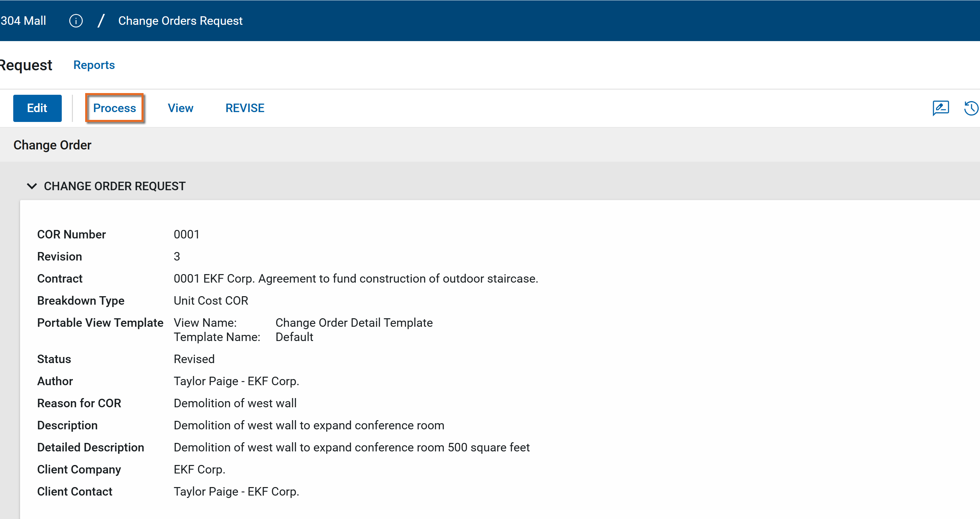Click the project info icon beside 304 Mall
This screenshot has width=980, height=519.
pyautogui.click(x=76, y=21)
